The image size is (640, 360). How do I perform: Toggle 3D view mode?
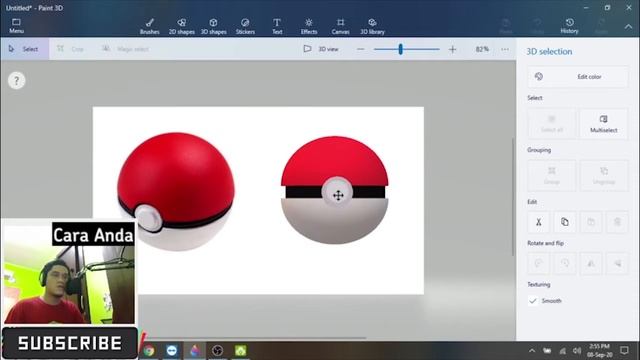321,49
